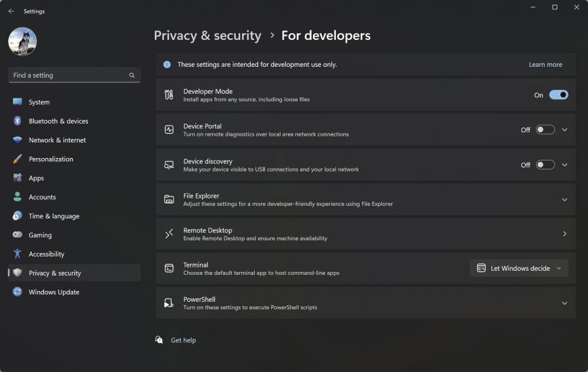The width and height of the screenshot is (588, 372).
Task: Turn off the Developer Mode toggle
Action: tap(558, 95)
